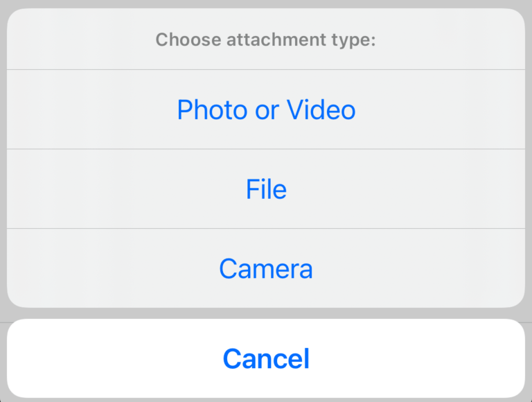Attach a photo or video
This screenshot has width=532, height=402.
coord(266,110)
